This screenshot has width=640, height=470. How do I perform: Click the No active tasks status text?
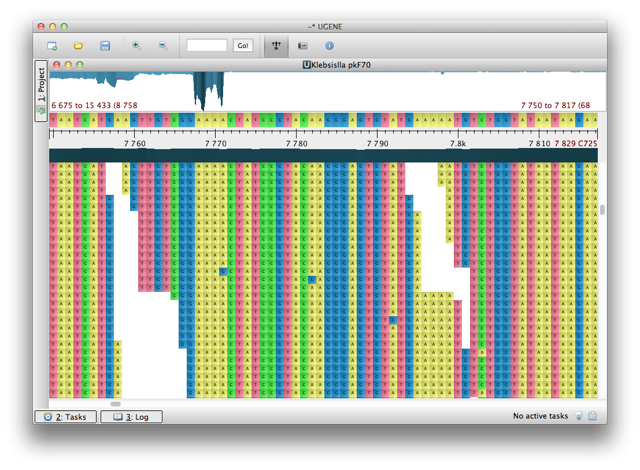[540, 416]
